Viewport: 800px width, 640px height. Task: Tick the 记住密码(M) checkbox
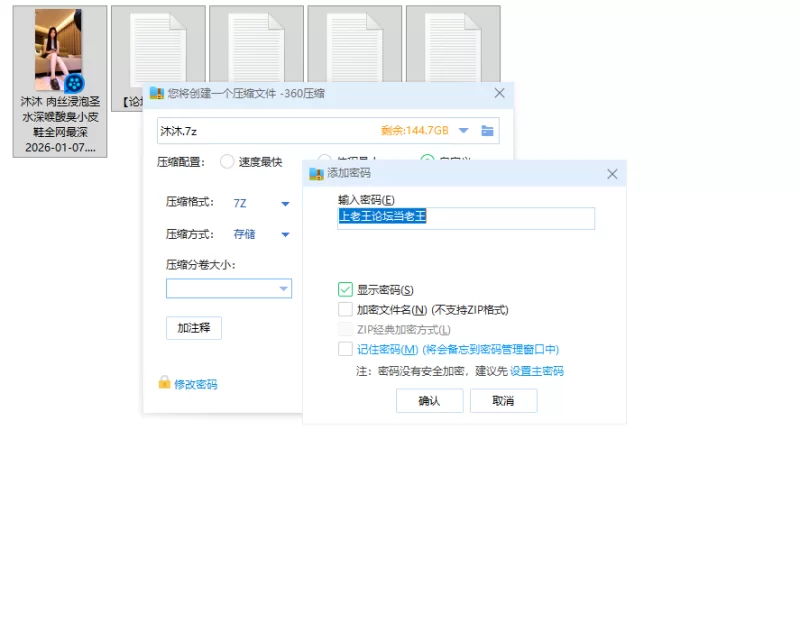click(345, 349)
